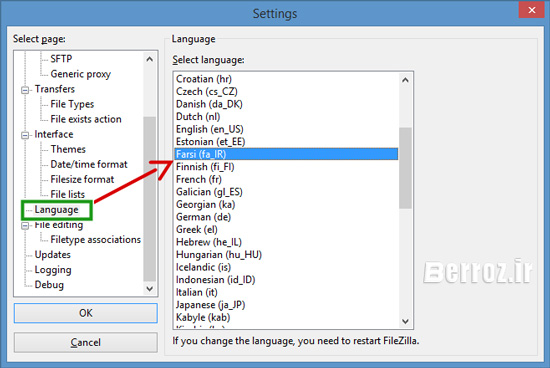
Task: Click the language list scrollbar thumb
Action: [x=405, y=168]
